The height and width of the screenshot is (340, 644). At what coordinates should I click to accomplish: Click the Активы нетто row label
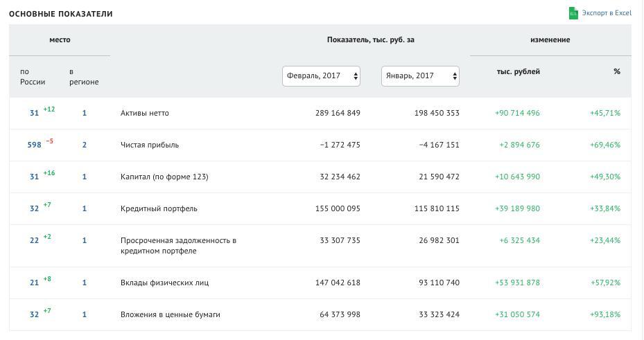pyautogui.click(x=145, y=113)
